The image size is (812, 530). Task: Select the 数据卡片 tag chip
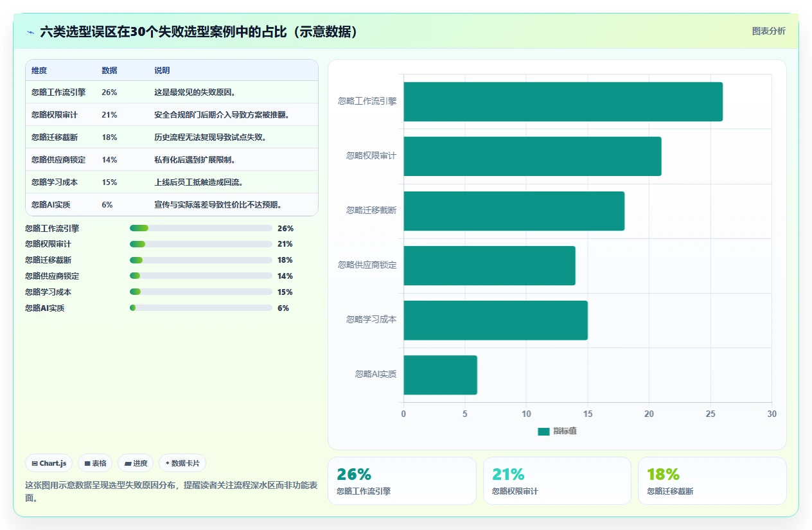[182, 463]
